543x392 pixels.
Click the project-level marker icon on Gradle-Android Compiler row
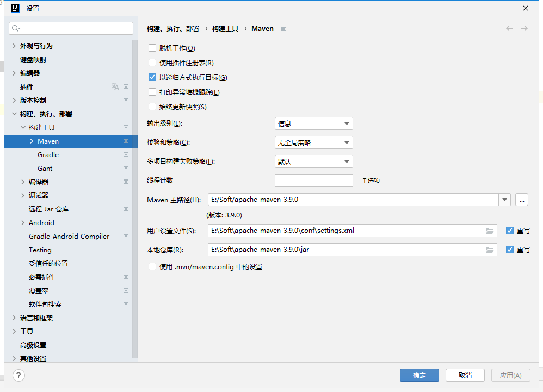point(126,237)
